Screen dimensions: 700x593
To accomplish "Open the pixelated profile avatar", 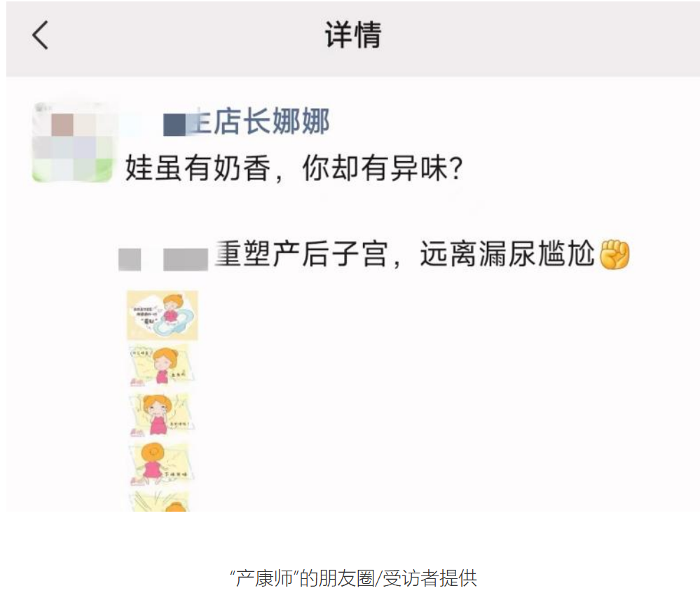I will coord(73,142).
